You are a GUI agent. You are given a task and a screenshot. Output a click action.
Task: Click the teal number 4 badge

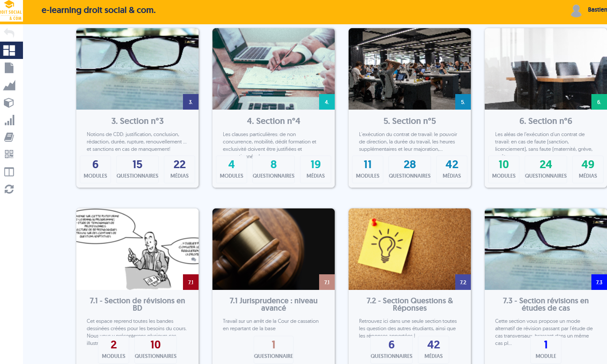327,102
